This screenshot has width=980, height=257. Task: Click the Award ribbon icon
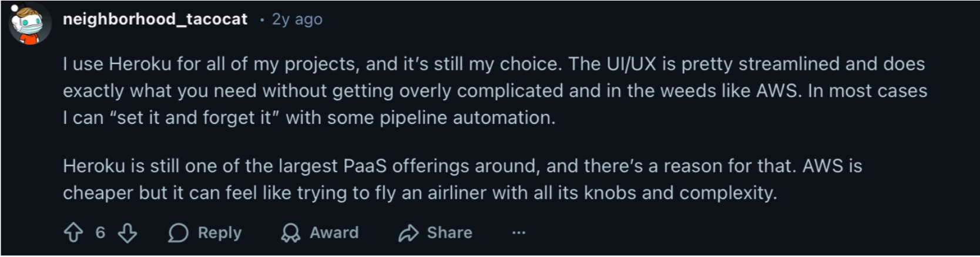pos(290,233)
